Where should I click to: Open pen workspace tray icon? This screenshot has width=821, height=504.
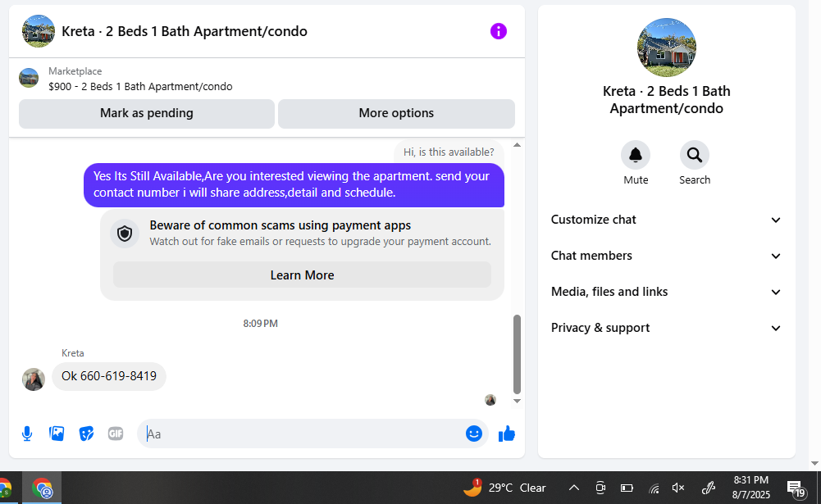click(x=708, y=488)
